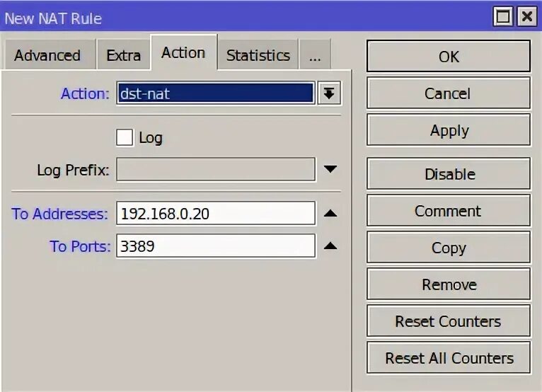This screenshot has width=542, height=392.
Task: Disable the NAT rule
Action: click(449, 174)
